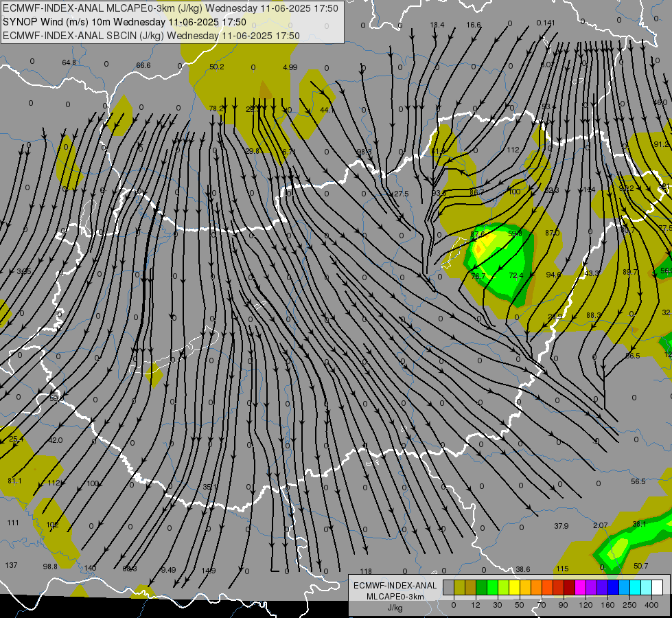The height and width of the screenshot is (618, 672).
Task: Click the map value 35.1
Action: (209, 487)
